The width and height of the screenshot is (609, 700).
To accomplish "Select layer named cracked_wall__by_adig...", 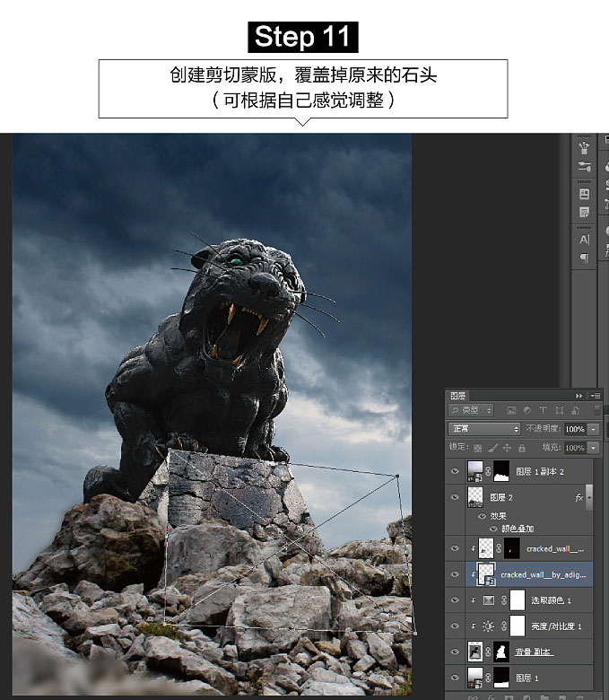I will (543, 574).
